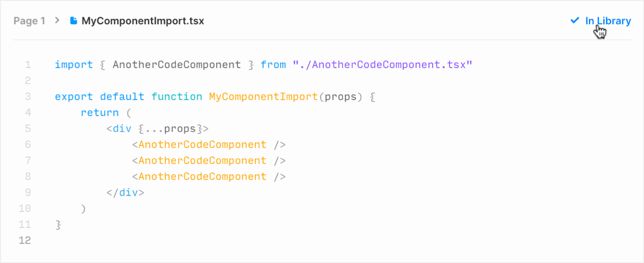Click the opening div tag on line 5
Screen dimensions: 644x263
(119, 129)
